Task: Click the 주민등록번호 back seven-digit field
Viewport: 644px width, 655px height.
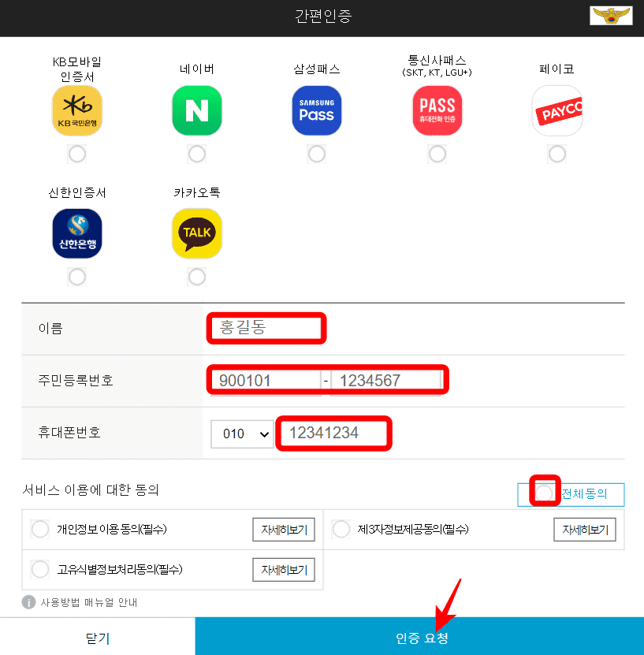Action: (x=386, y=381)
